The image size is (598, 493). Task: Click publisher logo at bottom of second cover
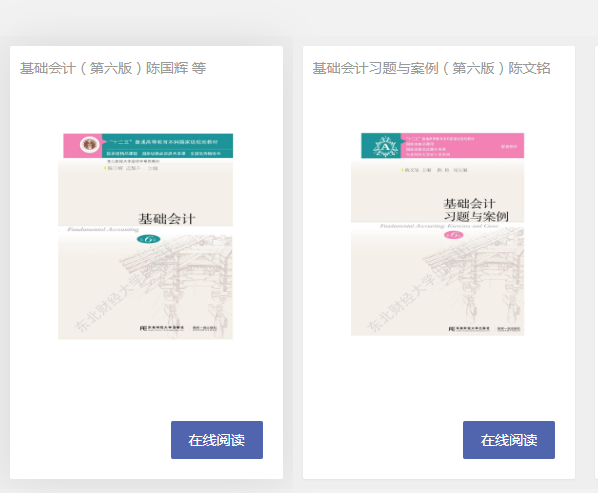(x=469, y=329)
